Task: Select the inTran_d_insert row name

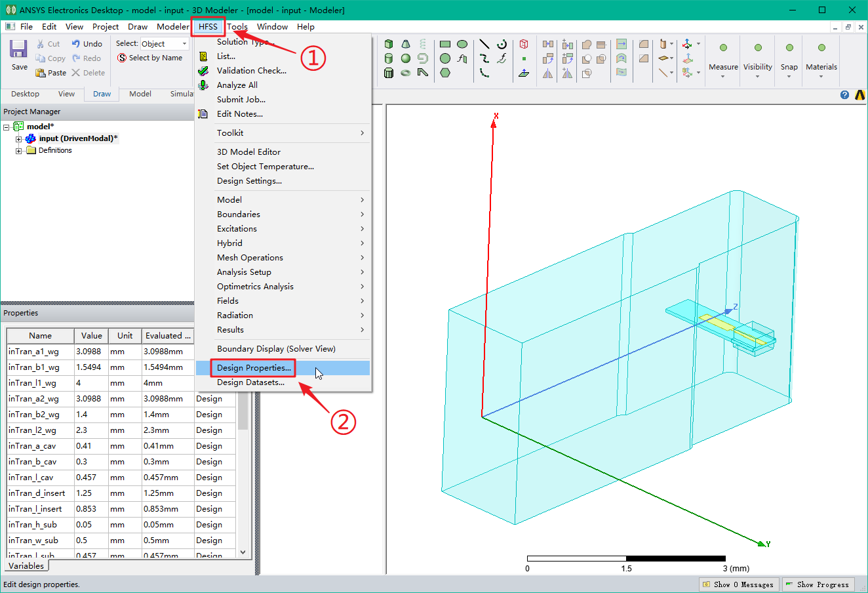Action: coord(40,493)
